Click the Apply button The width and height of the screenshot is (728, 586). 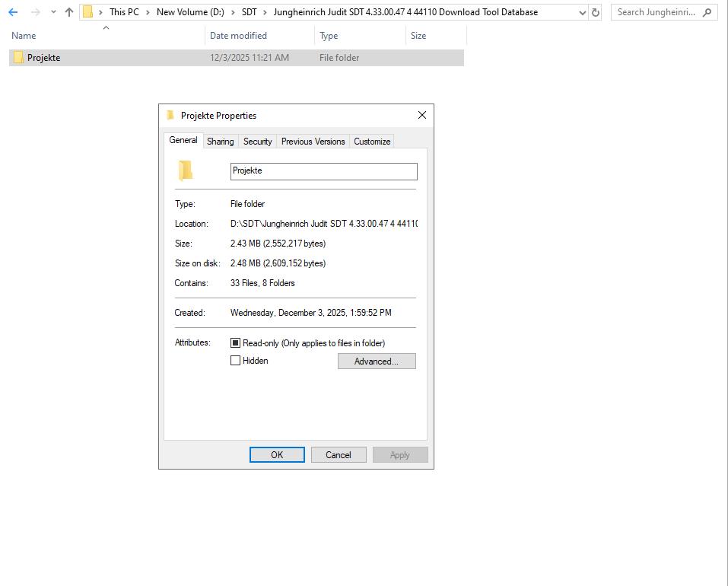click(399, 454)
